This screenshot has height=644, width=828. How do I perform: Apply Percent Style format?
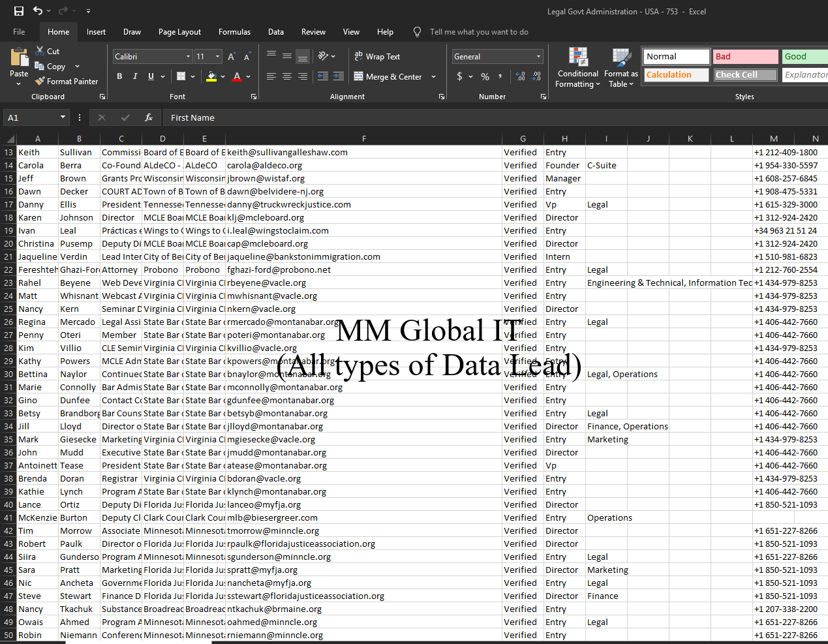485,76
